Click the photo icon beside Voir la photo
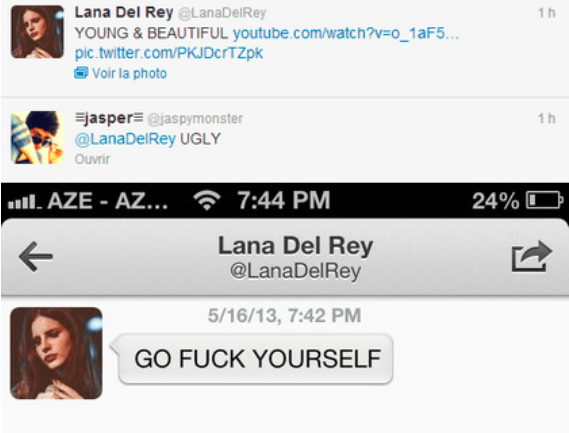Image resolution: width=569 pixels, height=433 pixels. tap(81, 73)
